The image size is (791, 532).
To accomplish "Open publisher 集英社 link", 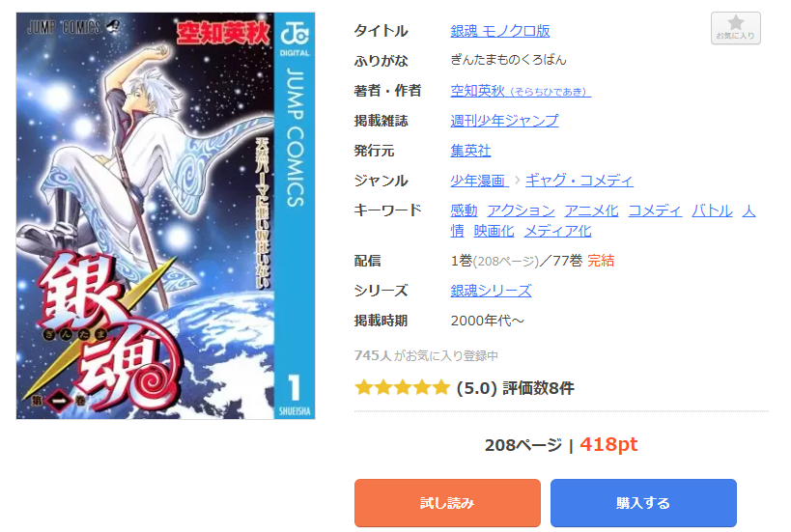I will (x=470, y=151).
